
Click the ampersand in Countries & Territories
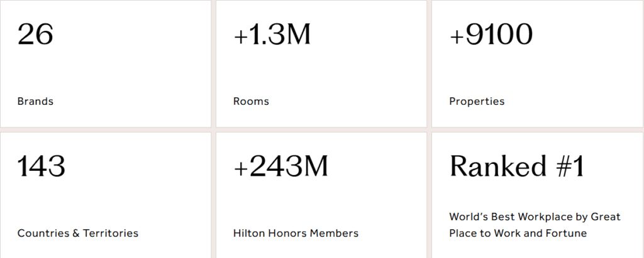click(x=75, y=234)
